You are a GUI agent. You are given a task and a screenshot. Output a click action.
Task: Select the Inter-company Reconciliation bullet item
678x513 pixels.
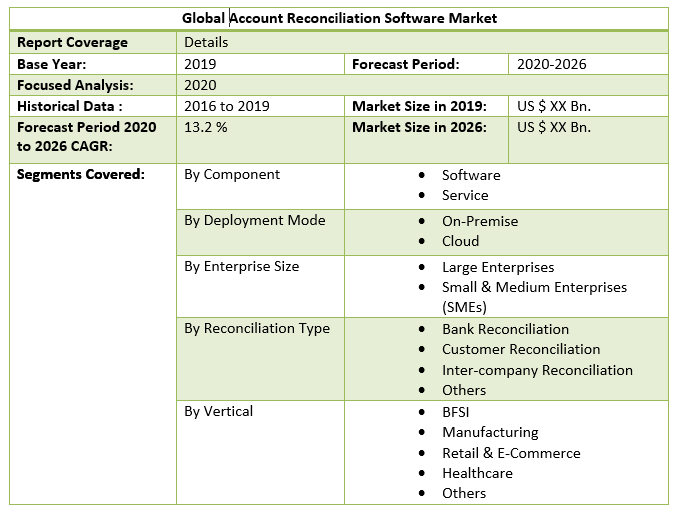537,370
